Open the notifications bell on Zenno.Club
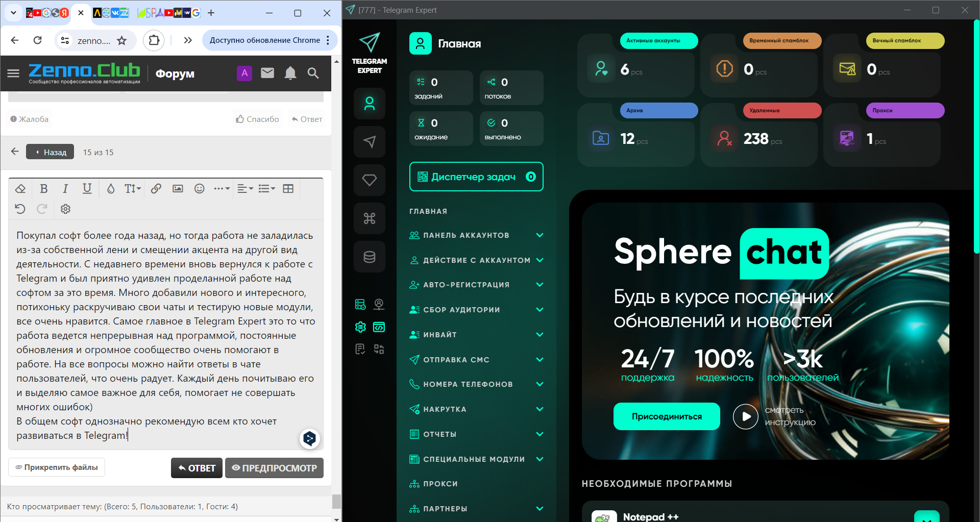The height and width of the screenshot is (522, 980). 290,73
